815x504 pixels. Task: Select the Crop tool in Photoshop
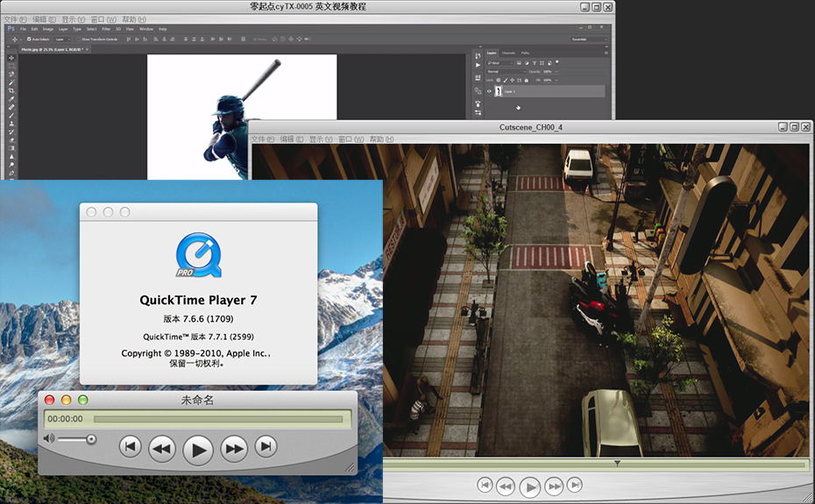pos(11,90)
